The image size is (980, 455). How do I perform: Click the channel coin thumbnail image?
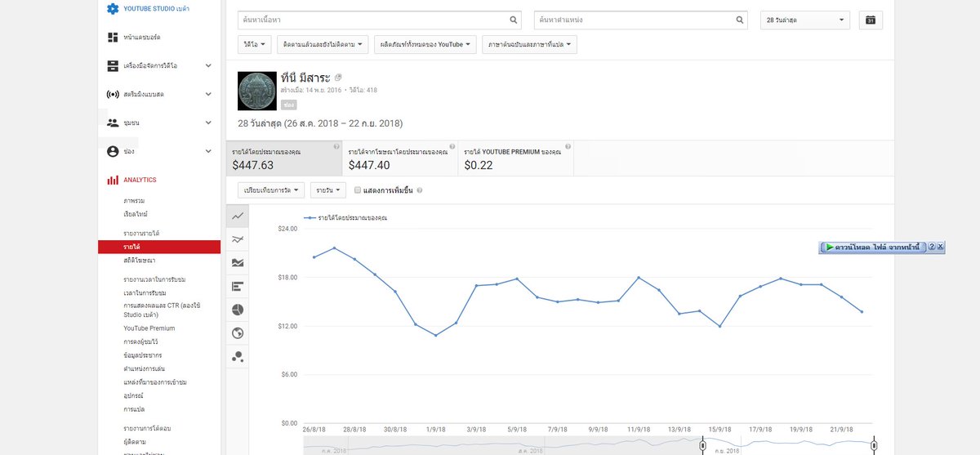pyautogui.click(x=257, y=91)
